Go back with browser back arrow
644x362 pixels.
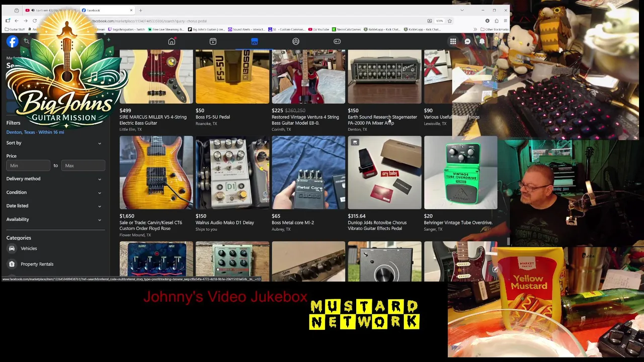16,21
